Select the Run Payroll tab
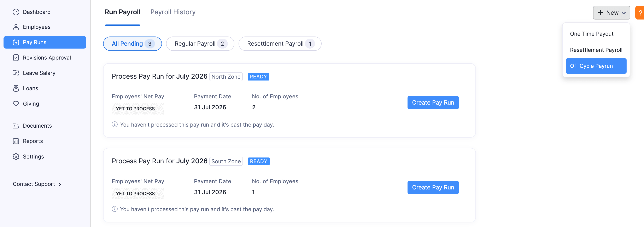 click(123, 12)
